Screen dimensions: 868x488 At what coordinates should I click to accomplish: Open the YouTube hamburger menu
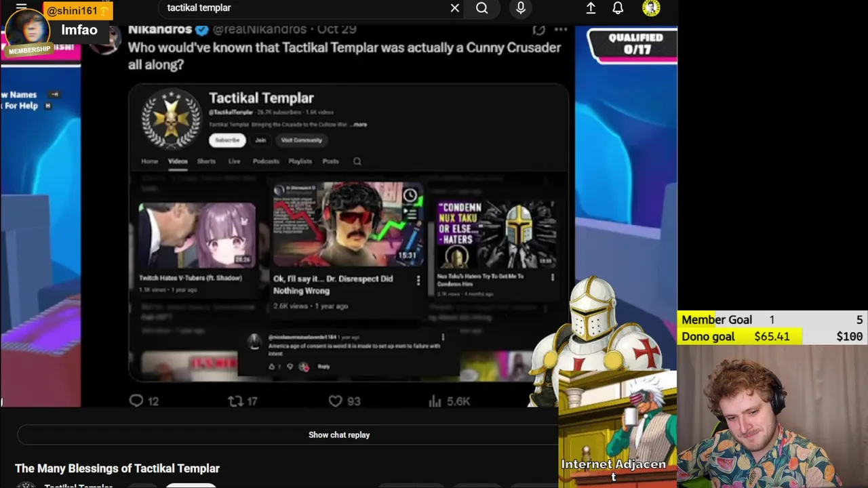click(x=22, y=7)
